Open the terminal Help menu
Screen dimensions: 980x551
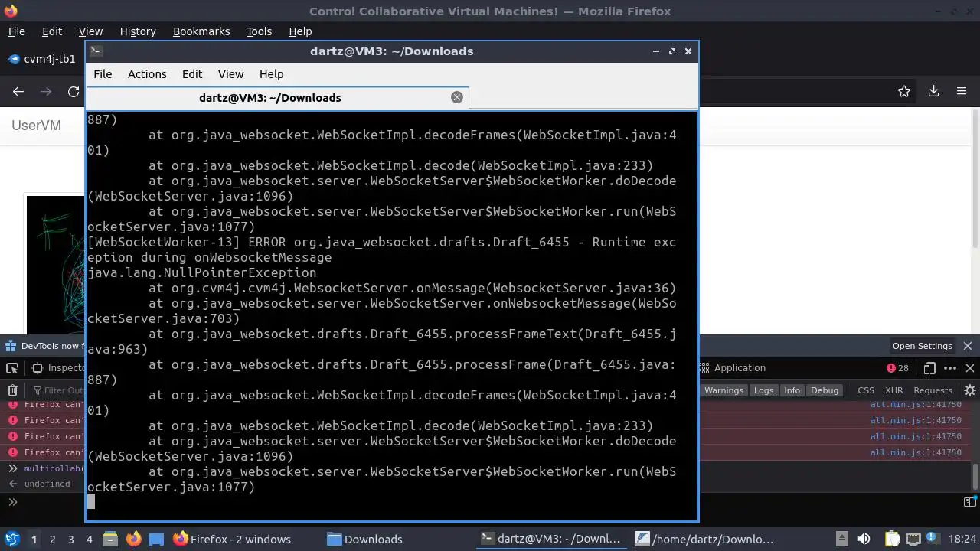271,74
